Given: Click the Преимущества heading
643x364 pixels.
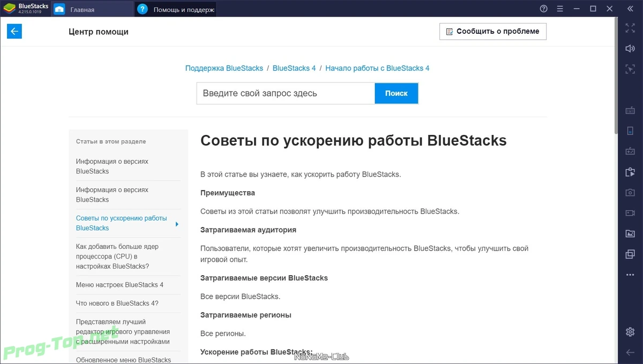Looking at the screenshot, I should (228, 193).
